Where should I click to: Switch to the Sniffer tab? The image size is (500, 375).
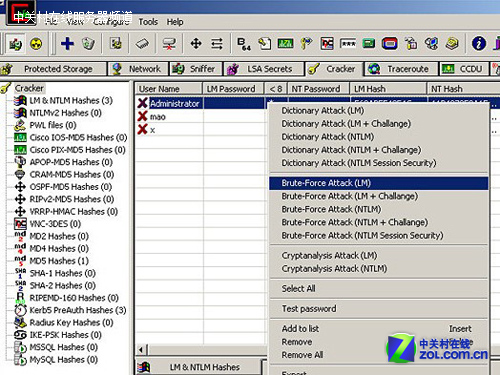tap(196, 69)
